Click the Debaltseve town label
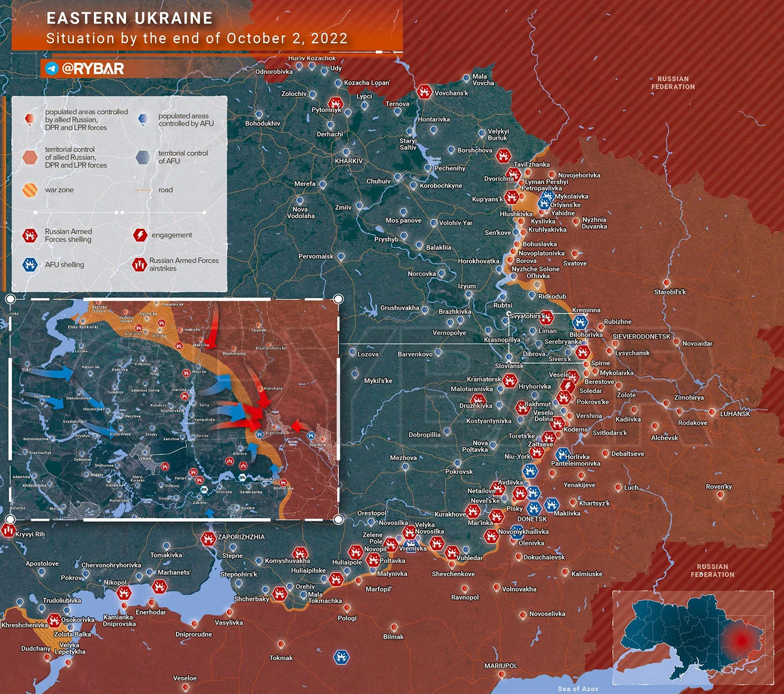 click(x=628, y=454)
